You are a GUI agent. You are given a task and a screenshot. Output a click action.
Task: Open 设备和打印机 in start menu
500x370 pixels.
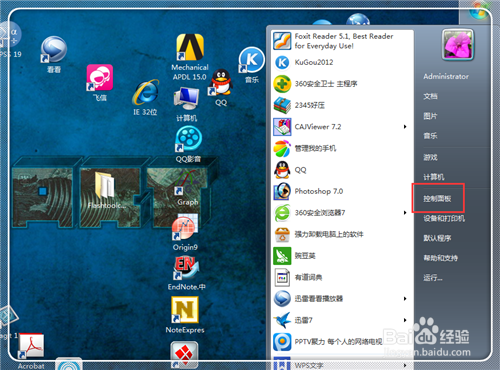(x=444, y=218)
